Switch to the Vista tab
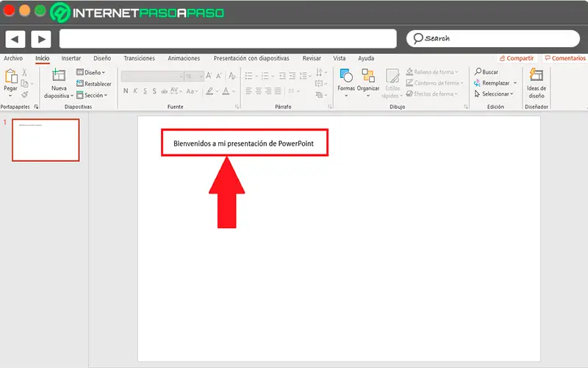Viewport: 588px width, 368px height. point(340,58)
